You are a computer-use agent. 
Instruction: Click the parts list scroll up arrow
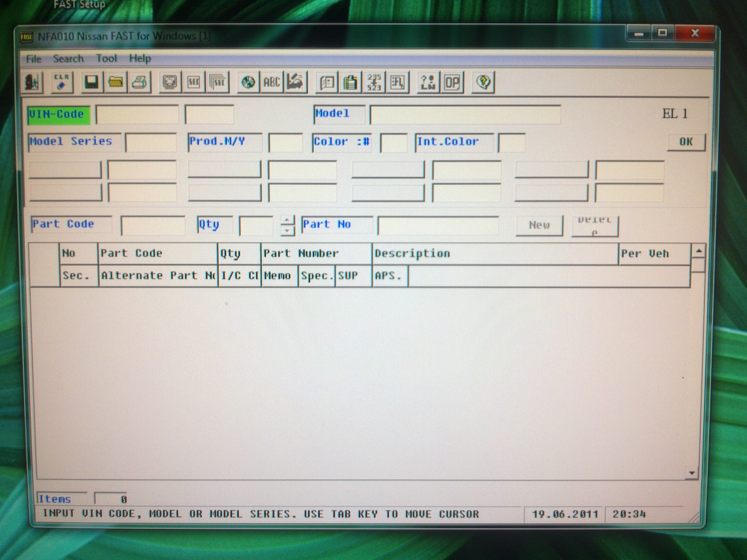(699, 251)
